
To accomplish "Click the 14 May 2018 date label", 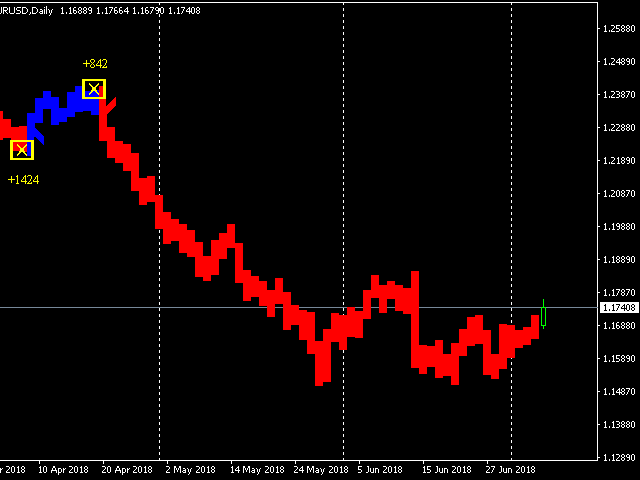I will coord(257,470).
